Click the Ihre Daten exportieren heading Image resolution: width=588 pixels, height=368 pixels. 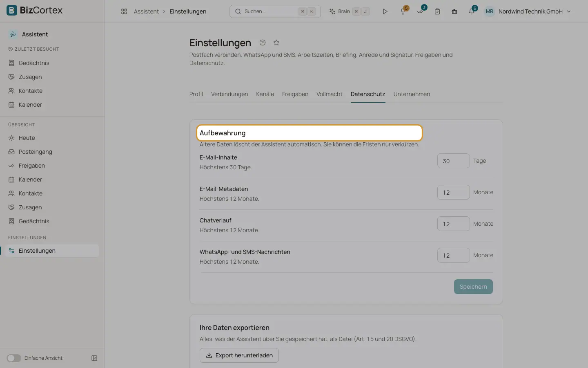pos(234,328)
